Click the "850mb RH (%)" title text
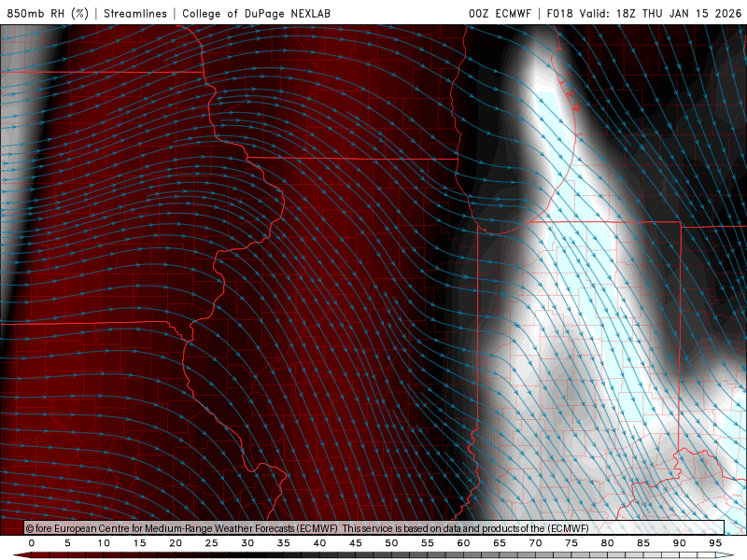747x560 pixels. [48, 13]
